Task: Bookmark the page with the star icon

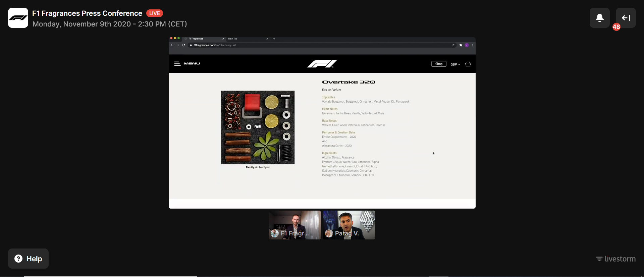Action: 453,45
